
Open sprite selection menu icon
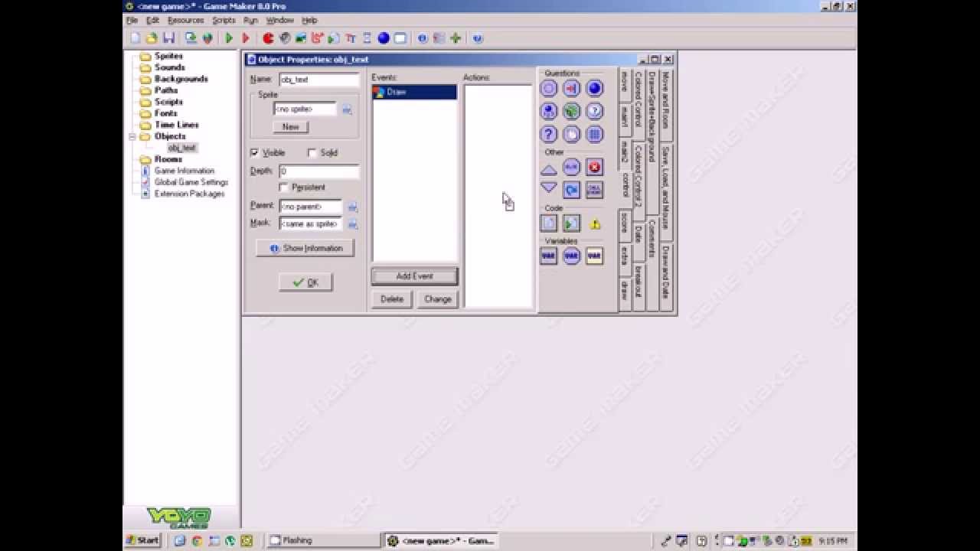pos(347,109)
